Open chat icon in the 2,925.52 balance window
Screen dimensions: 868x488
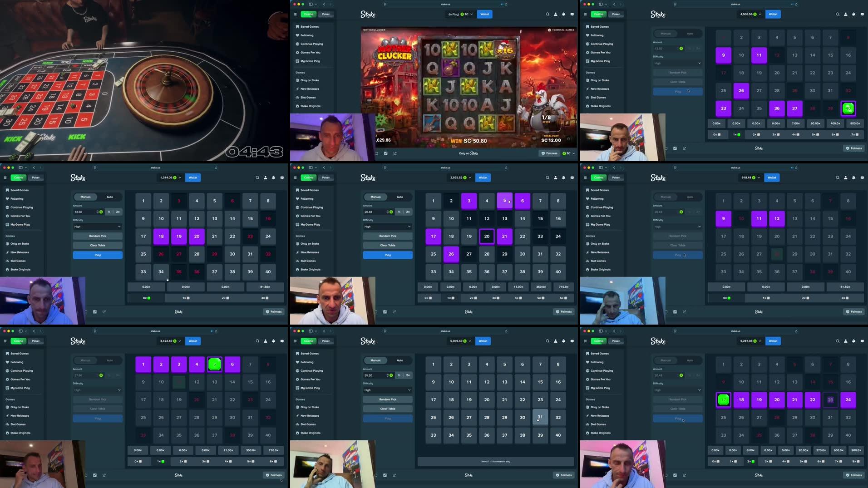pos(572,177)
